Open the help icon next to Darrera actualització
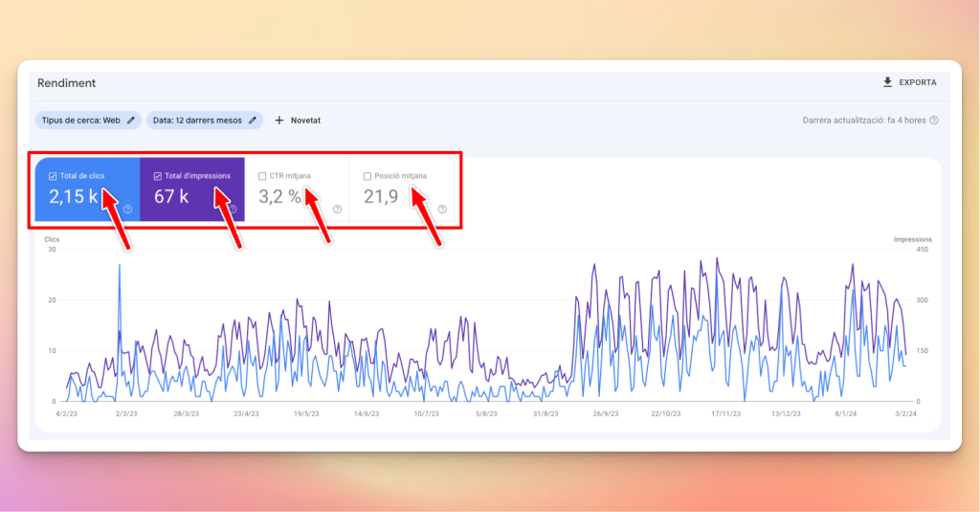Image resolution: width=980 pixels, height=512 pixels. coord(933,121)
